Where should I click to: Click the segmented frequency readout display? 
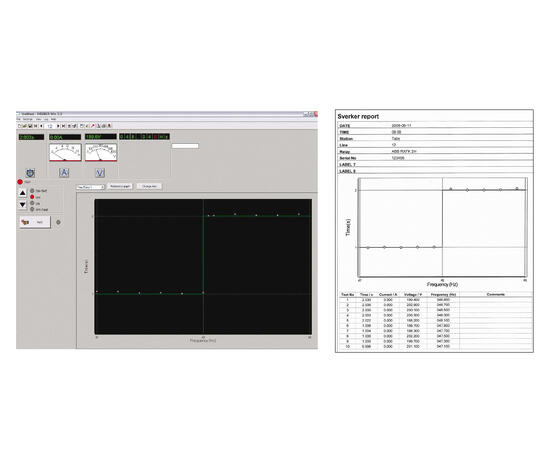click(x=145, y=136)
